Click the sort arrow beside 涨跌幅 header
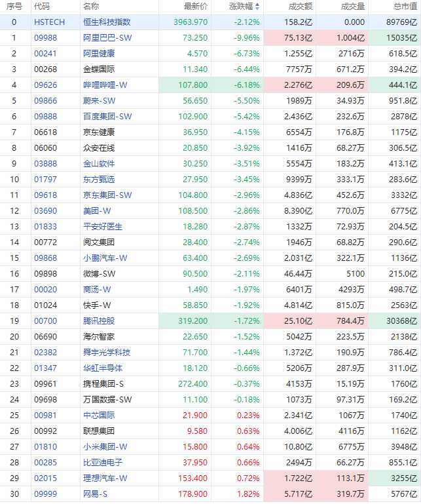 (x=257, y=7)
